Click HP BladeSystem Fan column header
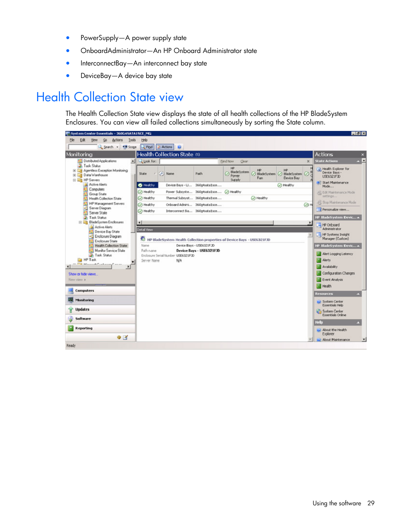The width and height of the screenshot is (411, 532). (x=263, y=174)
